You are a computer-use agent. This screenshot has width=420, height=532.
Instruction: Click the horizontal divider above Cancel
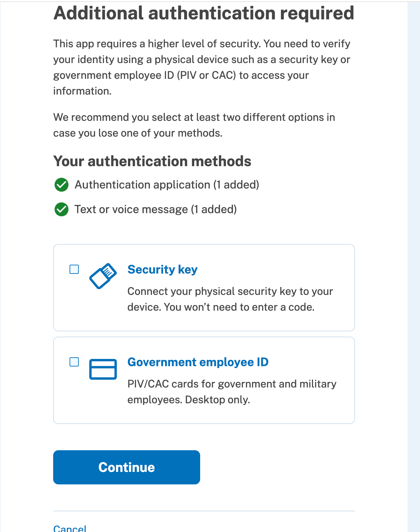coord(204,511)
